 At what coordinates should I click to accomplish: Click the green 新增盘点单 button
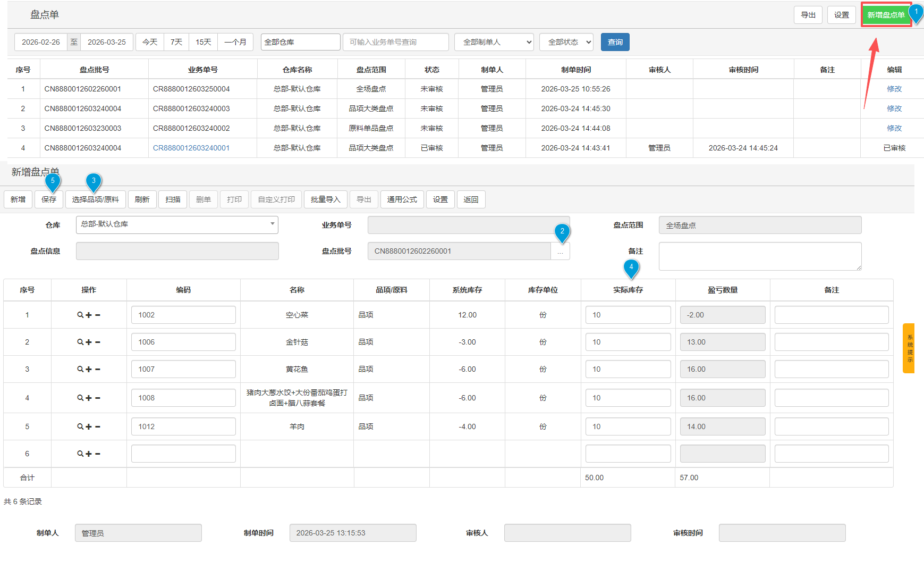pos(885,15)
